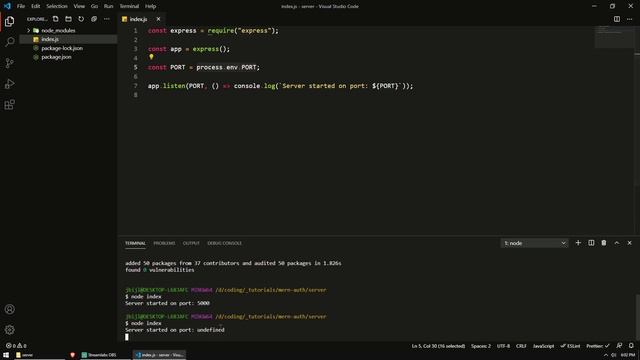The width and height of the screenshot is (640, 360).
Task: Click the Prettier status item
Action: point(598,346)
